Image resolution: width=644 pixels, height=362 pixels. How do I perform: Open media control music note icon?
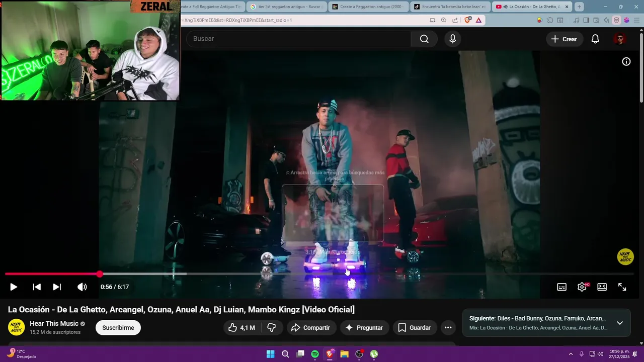(x=577, y=20)
